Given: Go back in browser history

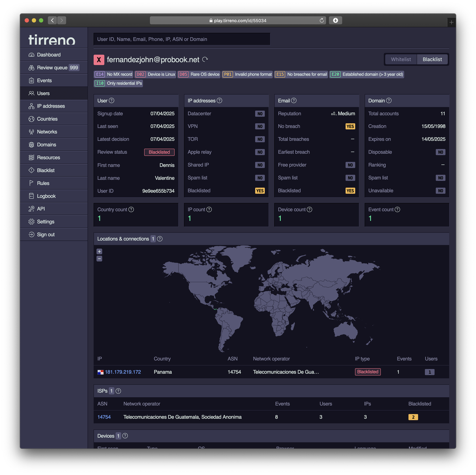Looking at the screenshot, I should (x=52, y=20).
